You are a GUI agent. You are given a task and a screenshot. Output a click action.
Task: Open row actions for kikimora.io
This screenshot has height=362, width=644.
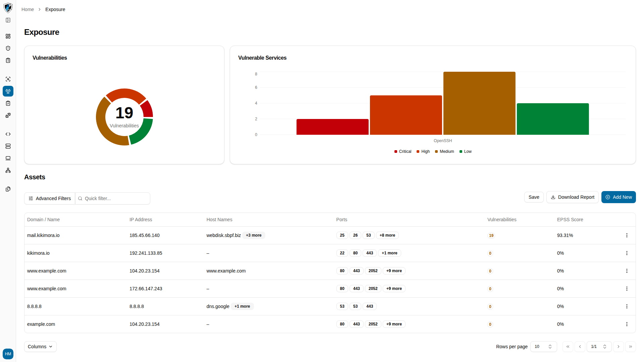click(x=627, y=253)
